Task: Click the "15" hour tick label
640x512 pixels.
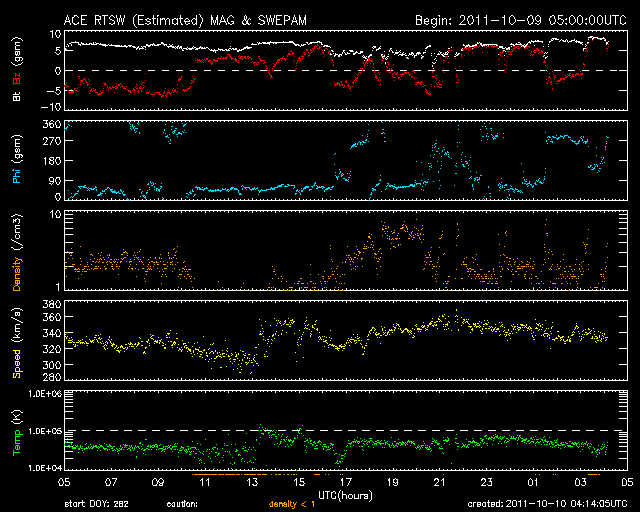Action: pyautogui.click(x=299, y=482)
